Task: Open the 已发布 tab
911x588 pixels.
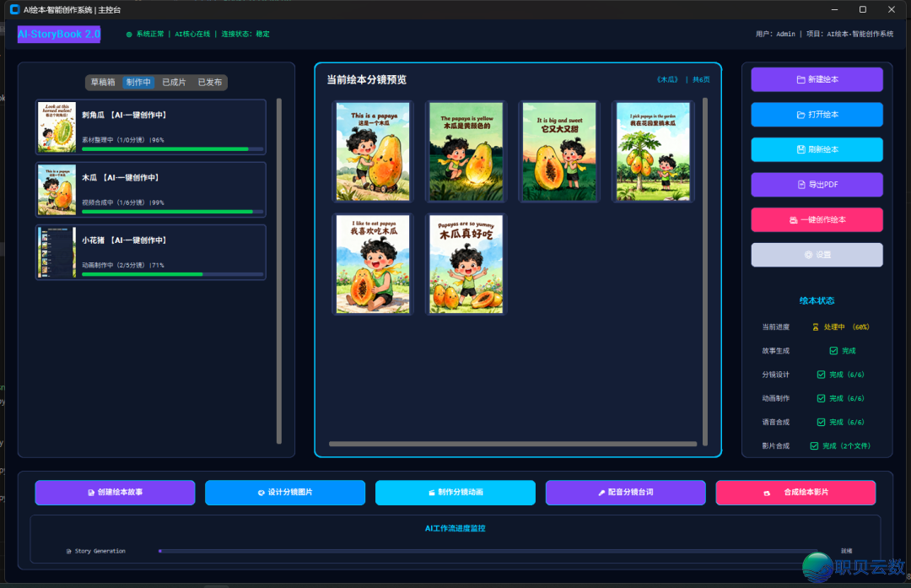Action: (x=210, y=83)
